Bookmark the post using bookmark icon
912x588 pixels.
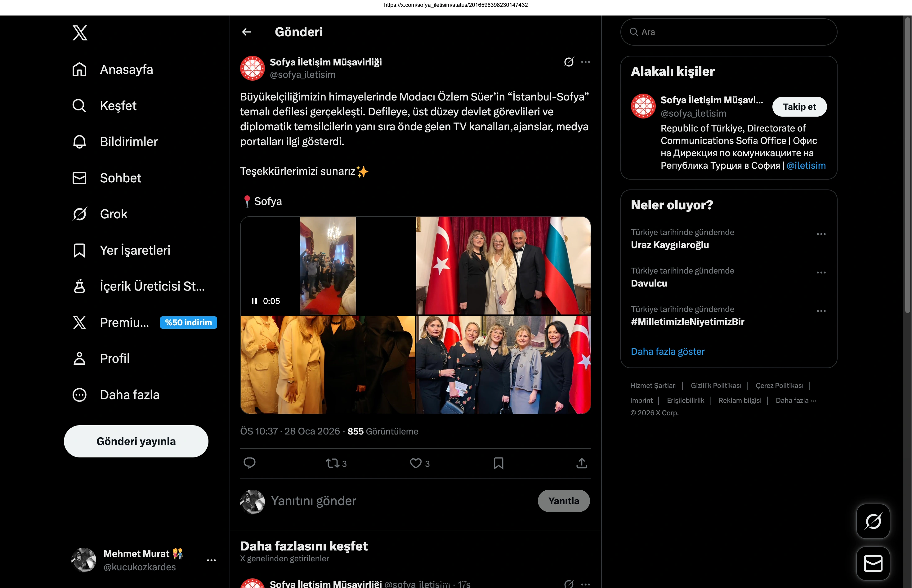(x=498, y=463)
